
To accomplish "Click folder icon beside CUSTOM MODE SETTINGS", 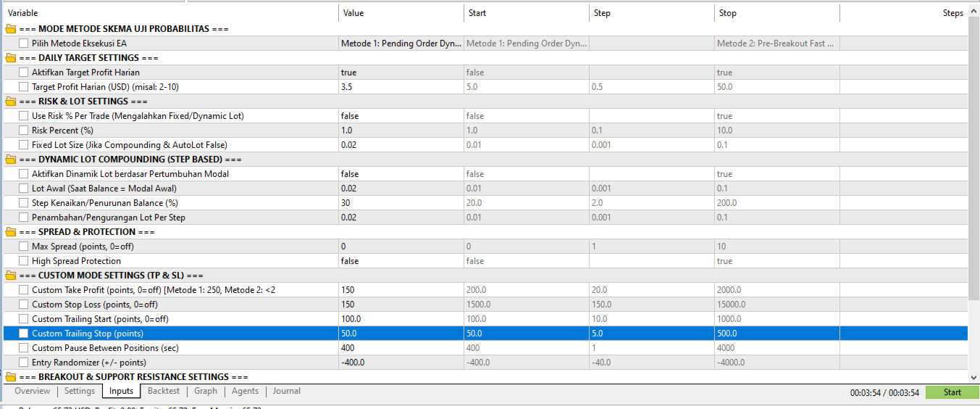I will [x=10, y=276].
